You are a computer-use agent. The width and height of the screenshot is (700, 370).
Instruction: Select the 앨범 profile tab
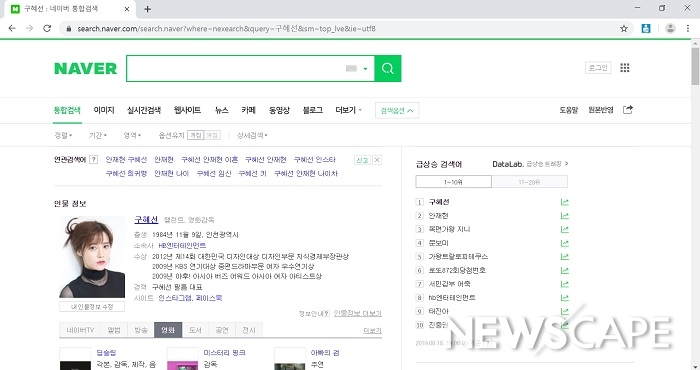click(x=114, y=330)
